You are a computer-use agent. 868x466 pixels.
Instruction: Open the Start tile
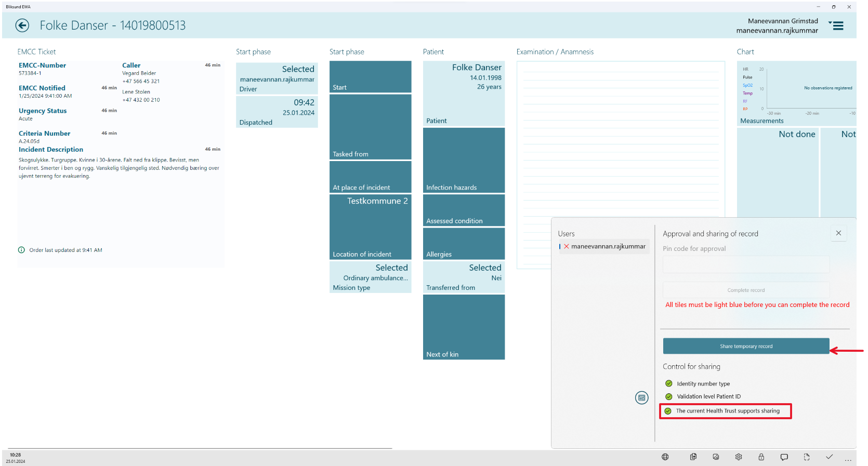tap(370, 76)
